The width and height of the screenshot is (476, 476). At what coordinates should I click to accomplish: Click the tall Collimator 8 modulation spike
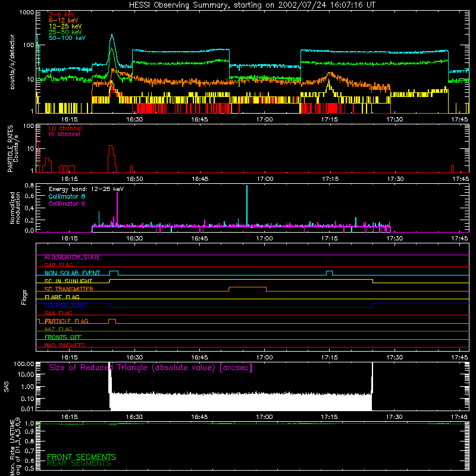click(247, 205)
